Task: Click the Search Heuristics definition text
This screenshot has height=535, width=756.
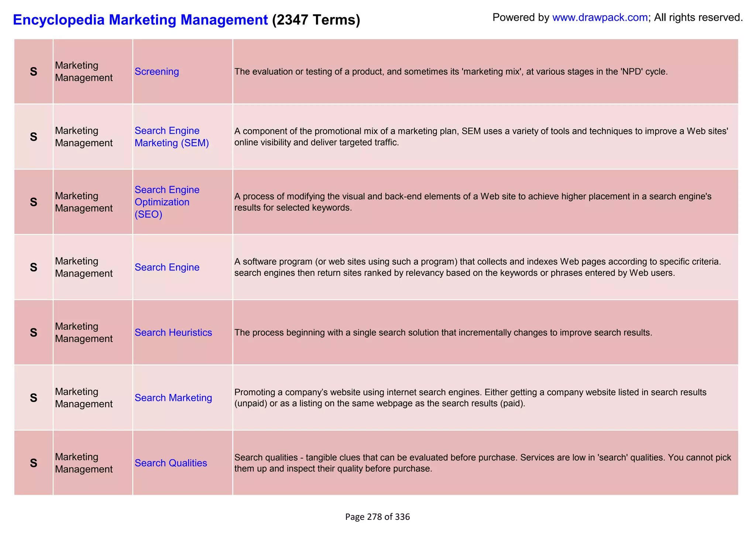Action: tap(443, 333)
